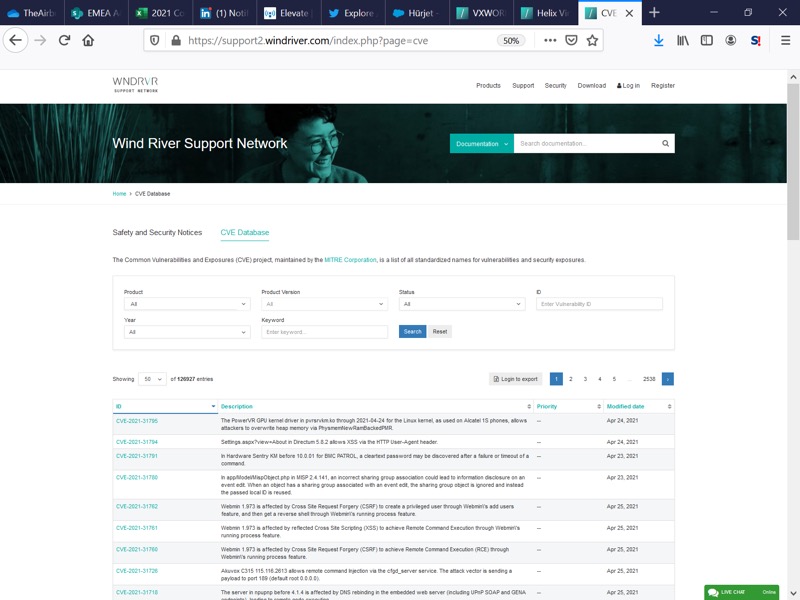Open the Support menu
800x600 pixels.
pyautogui.click(x=523, y=86)
